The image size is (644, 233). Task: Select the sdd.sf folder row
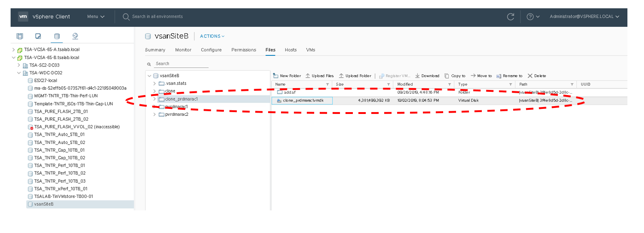point(449,92)
